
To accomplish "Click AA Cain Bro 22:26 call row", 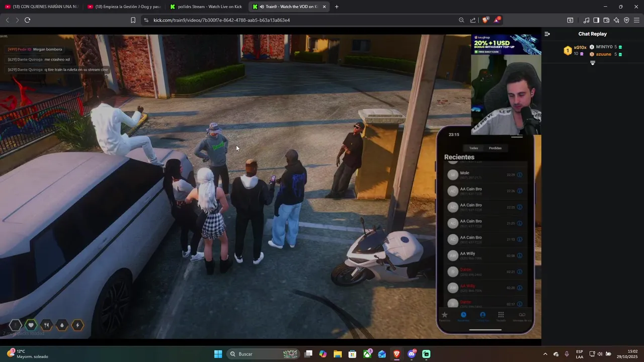I will pos(486,191).
